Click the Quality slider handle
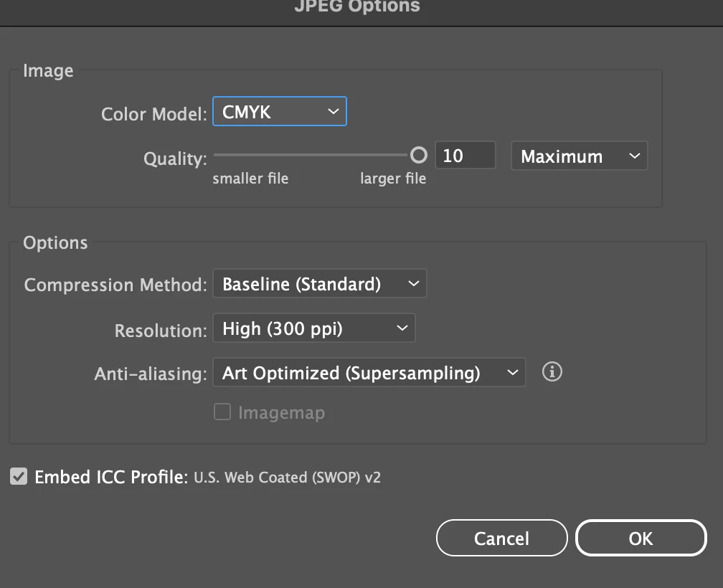The width and height of the screenshot is (723, 588). click(x=419, y=156)
